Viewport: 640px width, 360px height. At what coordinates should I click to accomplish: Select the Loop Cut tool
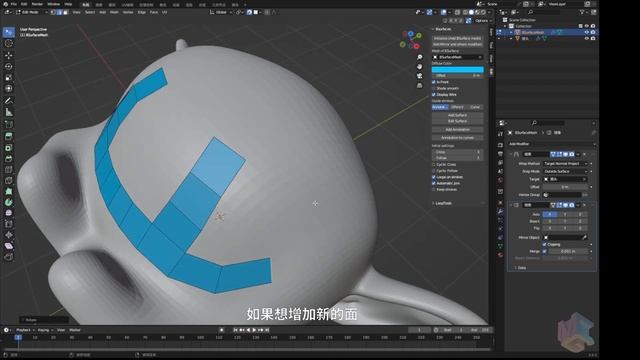point(9,170)
